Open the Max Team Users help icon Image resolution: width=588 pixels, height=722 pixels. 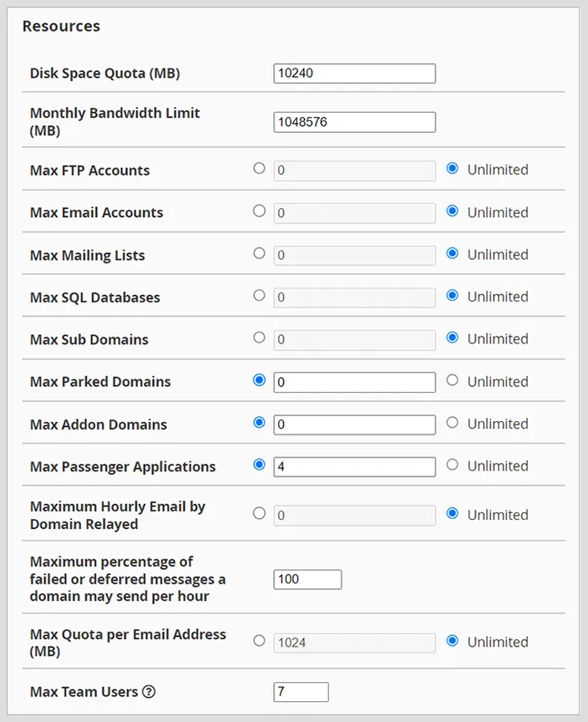tap(149, 692)
